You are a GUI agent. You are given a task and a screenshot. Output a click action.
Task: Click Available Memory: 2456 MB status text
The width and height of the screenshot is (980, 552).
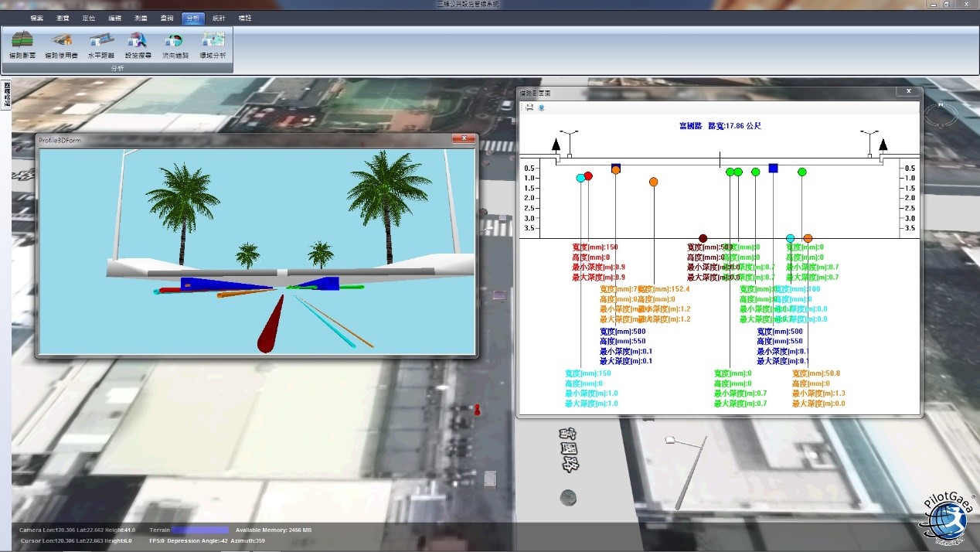click(274, 530)
